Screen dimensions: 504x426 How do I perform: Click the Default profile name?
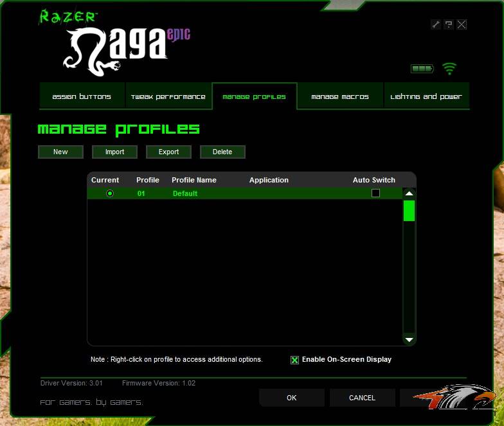click(x=185, y=193)
